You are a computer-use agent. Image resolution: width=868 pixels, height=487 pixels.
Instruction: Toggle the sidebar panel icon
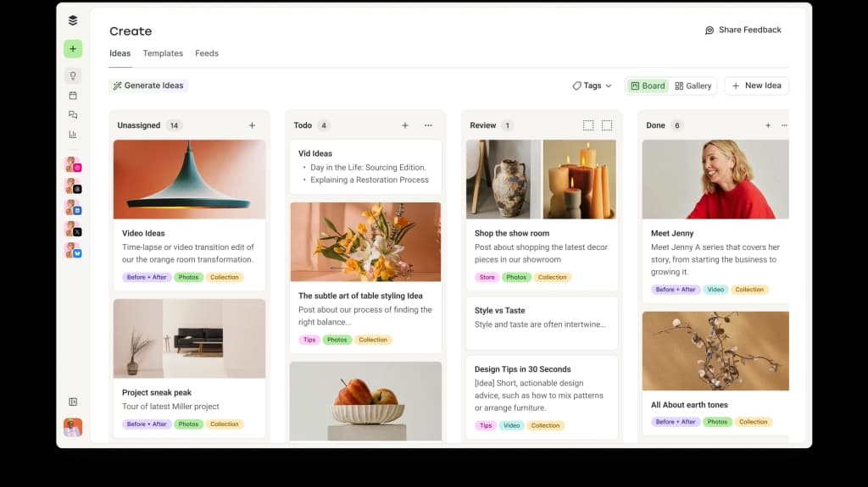click(73, 401)
